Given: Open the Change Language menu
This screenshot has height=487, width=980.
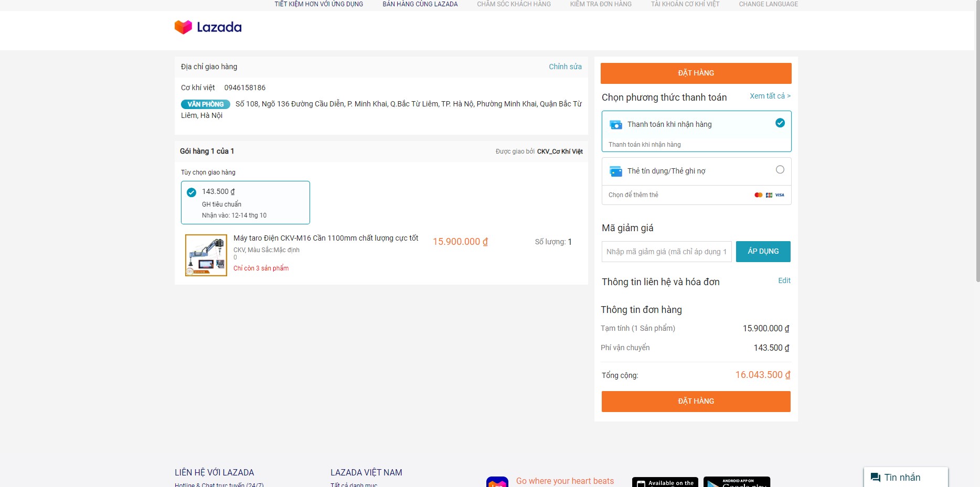Looking at the screenshot, I should point(768,4).
